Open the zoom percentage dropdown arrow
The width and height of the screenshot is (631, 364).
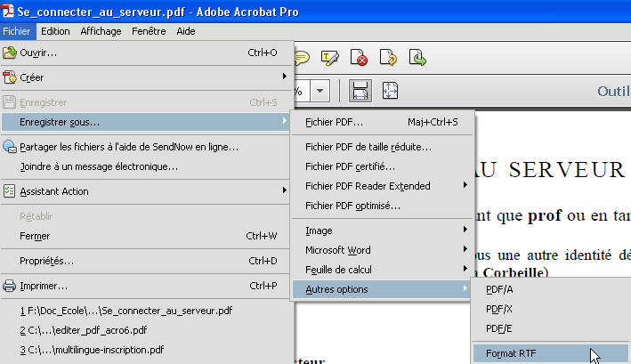(x=320, y=91)
